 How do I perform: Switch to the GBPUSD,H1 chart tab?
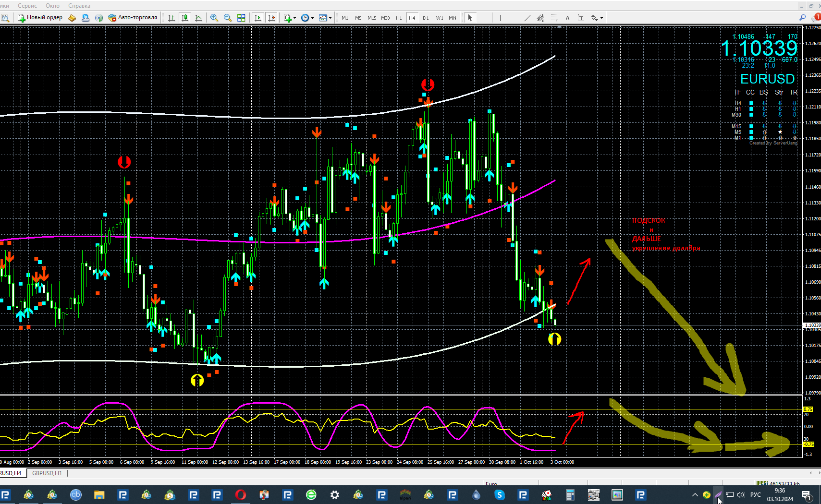click(x=47, y=473)
